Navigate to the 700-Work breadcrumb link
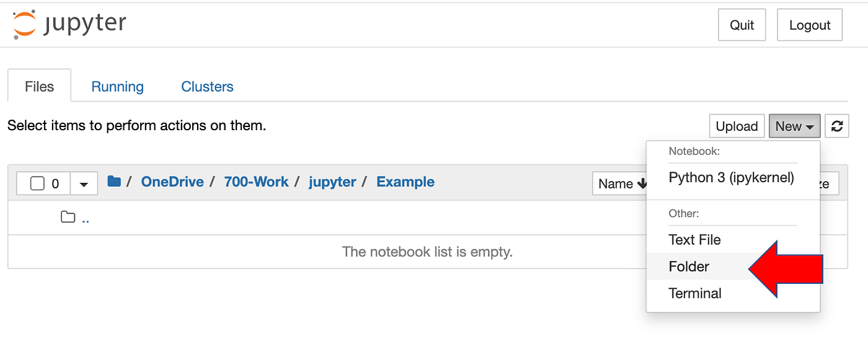 tap(256, 181)
